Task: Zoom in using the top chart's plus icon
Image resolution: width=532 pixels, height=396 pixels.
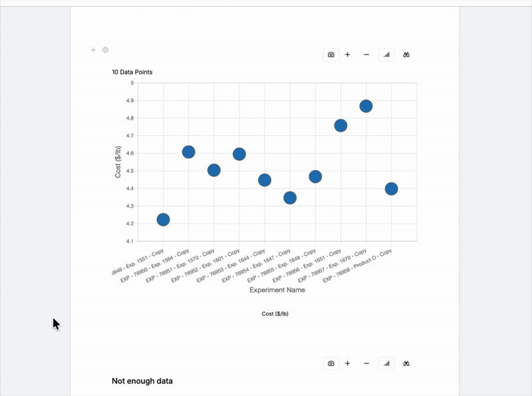Action: [x=347, y=54]
